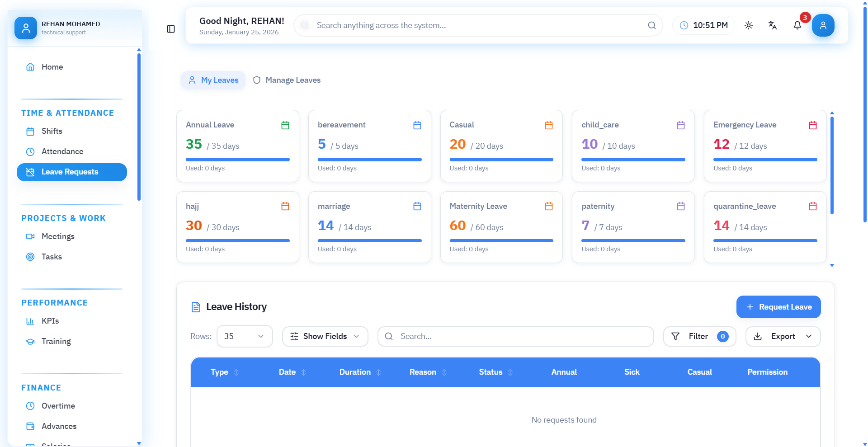The width and height of the screenshot is (868, 447).
Task: Click the clock icon beside 10:51 PM
Action: (x=684, y=25)
